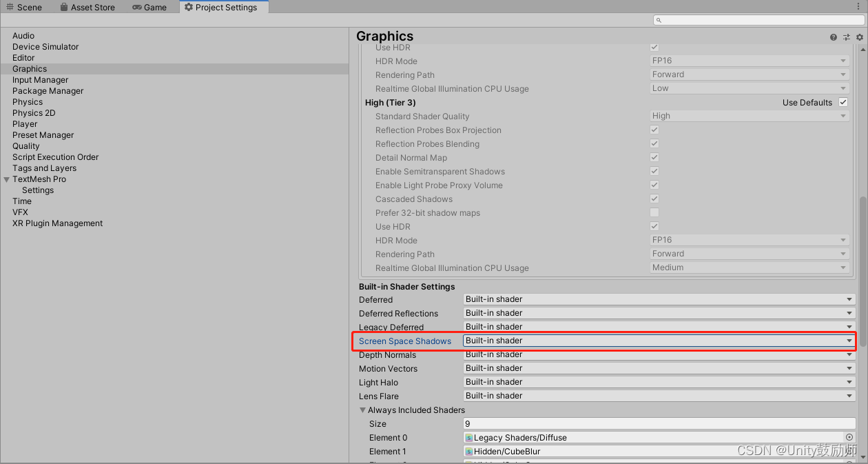Click the High (Tier 3) heading
The width and height of the screenshot is (868, 464).
391,103
